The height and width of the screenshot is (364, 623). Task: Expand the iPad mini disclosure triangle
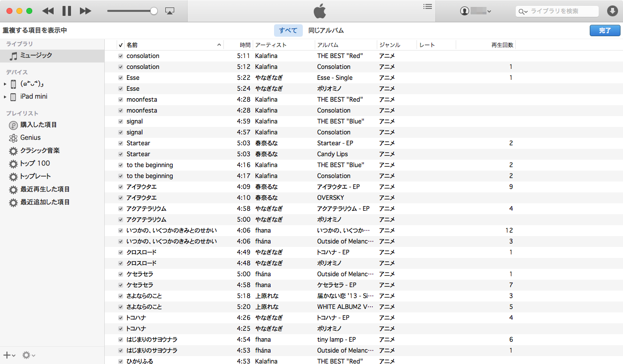click(5, 97)
